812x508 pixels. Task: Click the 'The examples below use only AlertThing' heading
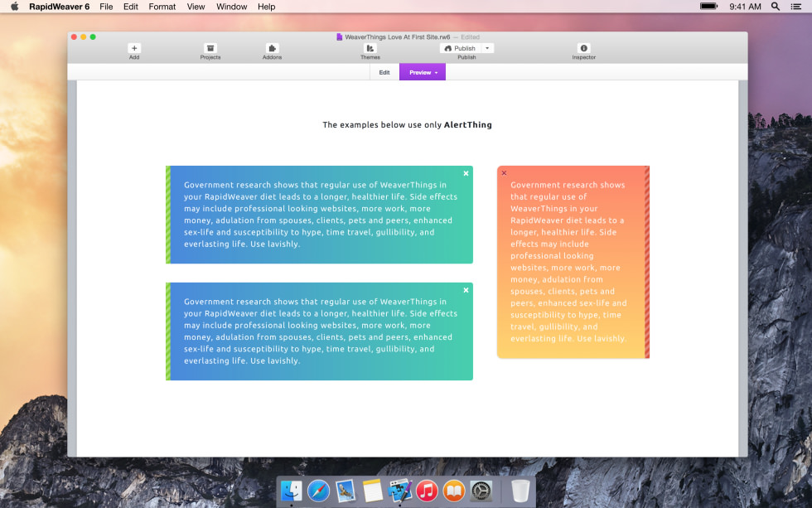[x=407, y=125]
